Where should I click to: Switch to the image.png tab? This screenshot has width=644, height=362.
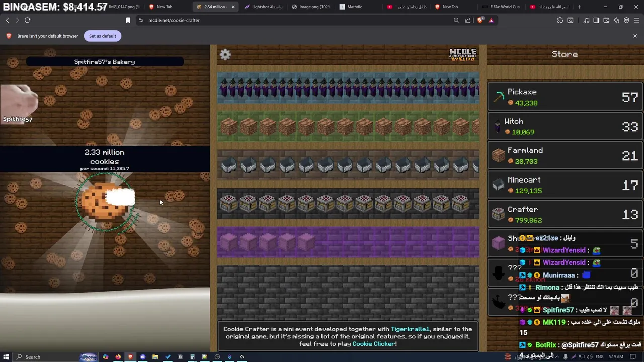[311, 7]
